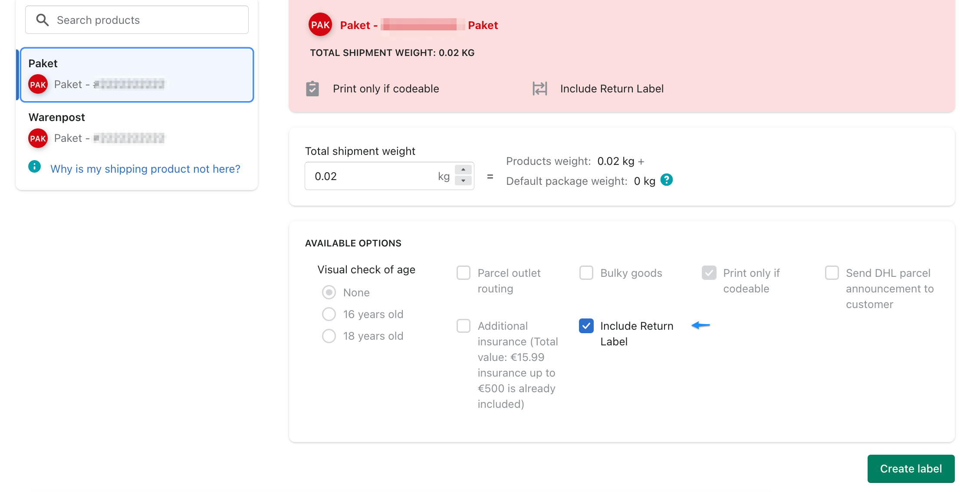The width and height of the screenshot is (980, 492).
Task: Open 'Why is my shipping product not here?' link
Action: 145,169
